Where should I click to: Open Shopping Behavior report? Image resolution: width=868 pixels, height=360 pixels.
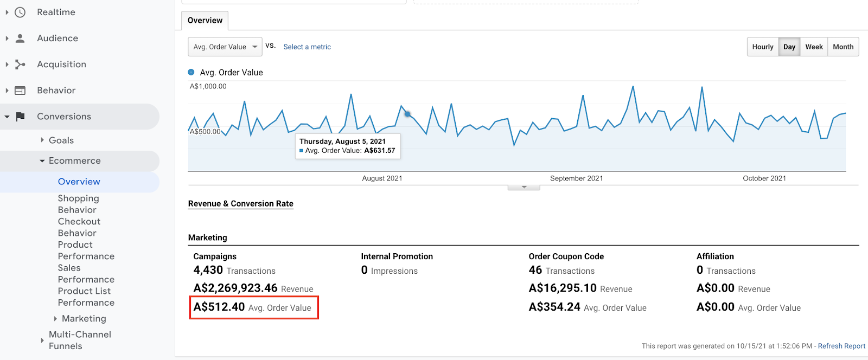click(78, 204)
